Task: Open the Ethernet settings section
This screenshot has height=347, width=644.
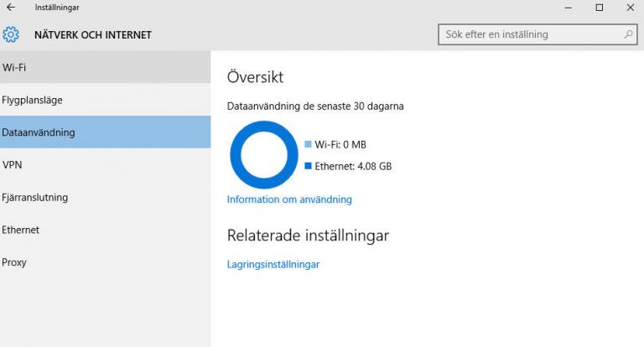Action: tap(105, 230)
